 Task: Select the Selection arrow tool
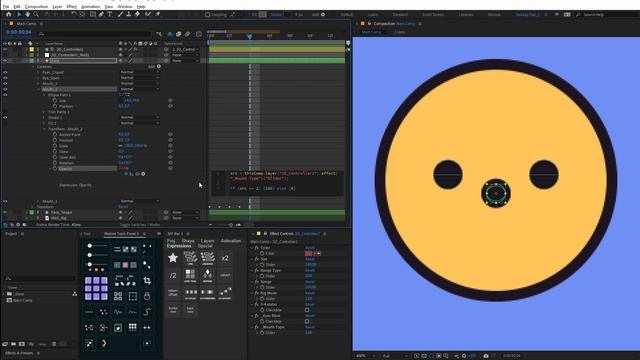click(19, 14)
